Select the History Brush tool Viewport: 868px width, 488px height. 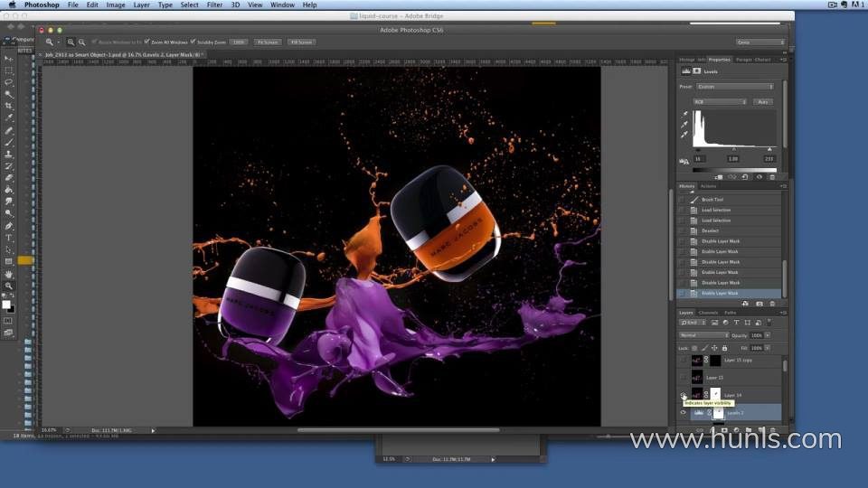tap(8, 166)
